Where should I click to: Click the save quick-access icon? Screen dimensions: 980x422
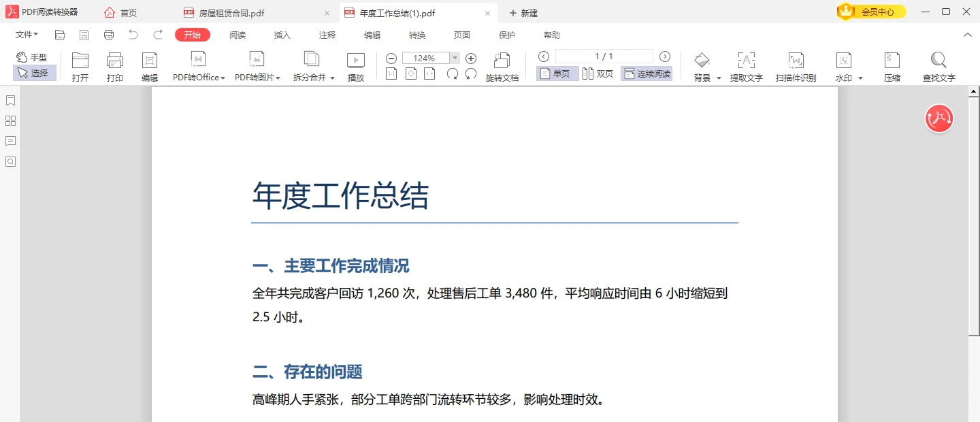[84, 35]
